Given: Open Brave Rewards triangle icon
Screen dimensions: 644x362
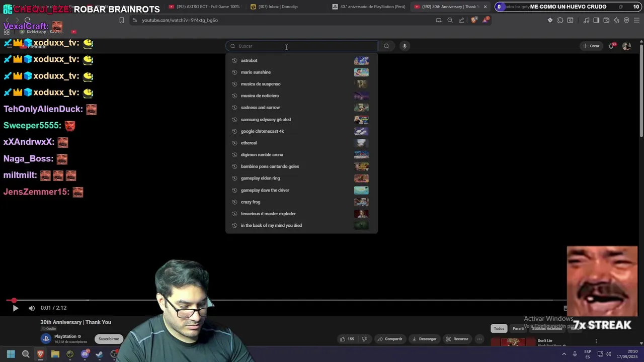Looking at the screenshot, I should (x=486, y=20).
